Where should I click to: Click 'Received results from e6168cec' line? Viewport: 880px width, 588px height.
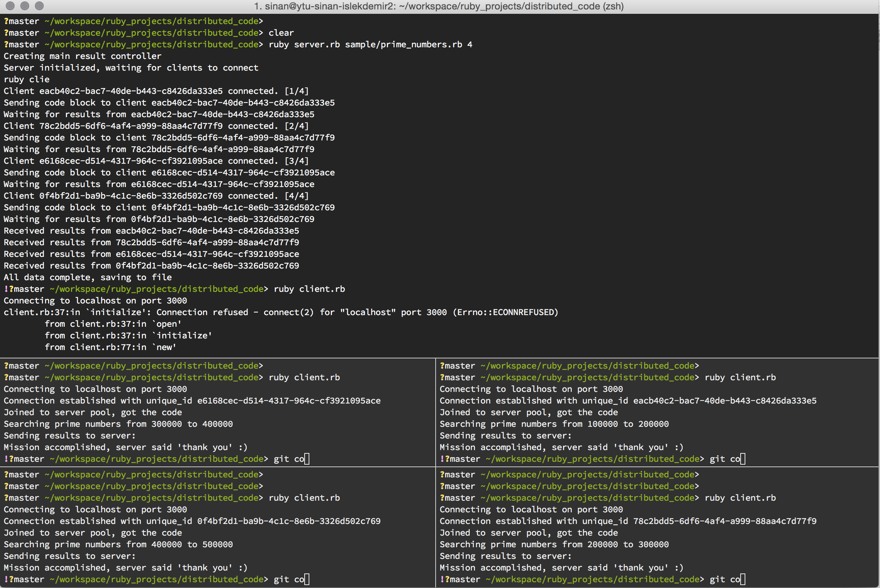[151, 254]
